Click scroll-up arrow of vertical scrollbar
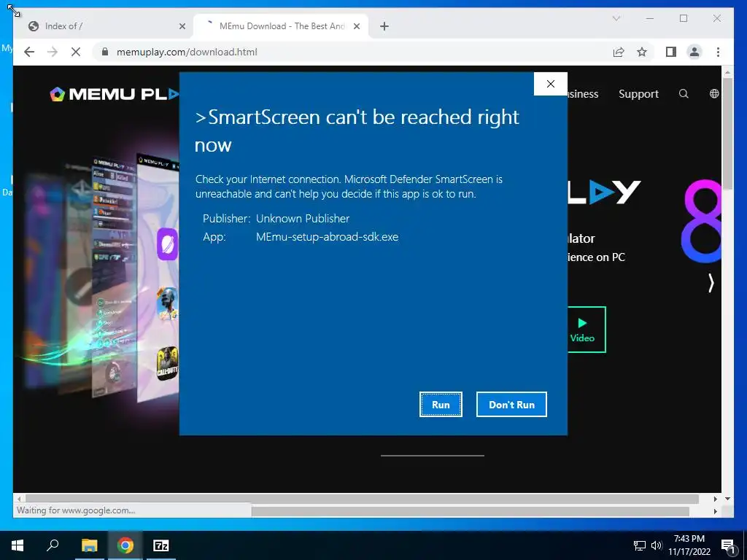The width and height of the screenshot is (747, 560). [727, 72]
